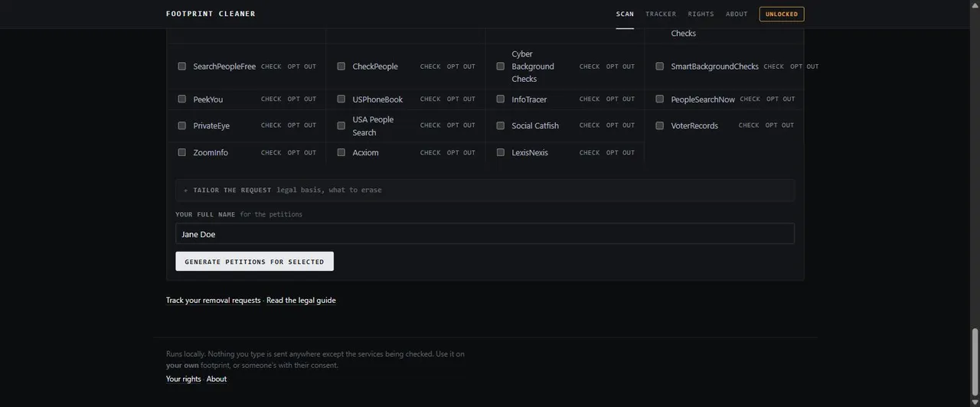
Task: Click OPT OUT for Social Catfish
Action: 620,125
